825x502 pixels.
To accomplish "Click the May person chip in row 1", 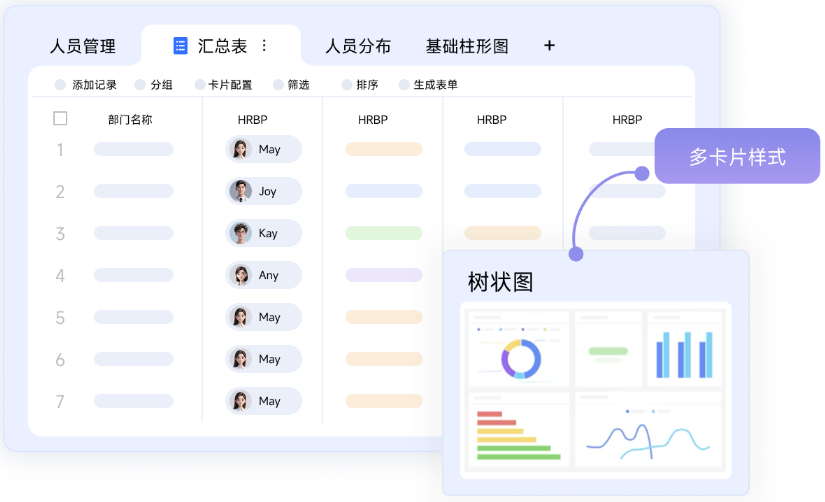I will [264, 149].
